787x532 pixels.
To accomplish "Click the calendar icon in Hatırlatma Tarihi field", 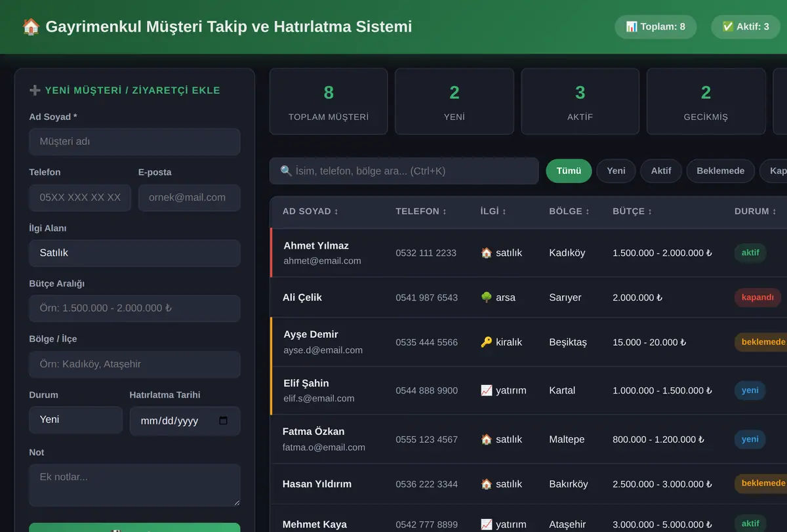I will click(x=223, y=420).
